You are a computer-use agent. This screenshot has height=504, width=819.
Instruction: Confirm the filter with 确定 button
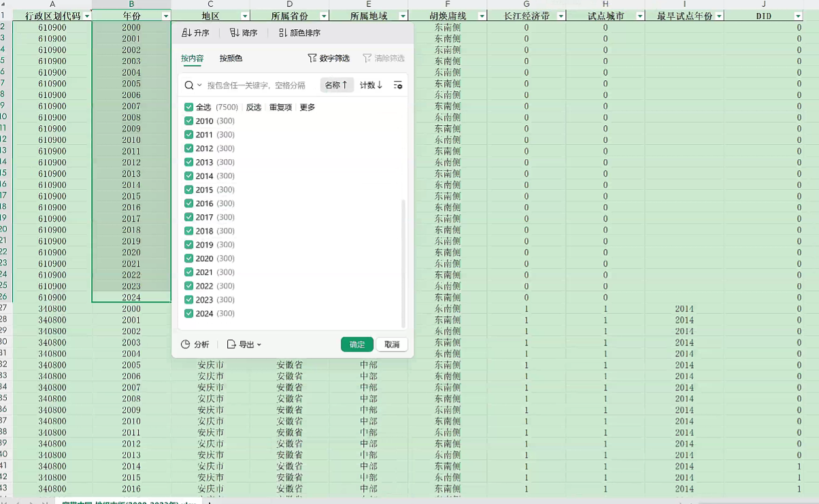pos(357,345)
